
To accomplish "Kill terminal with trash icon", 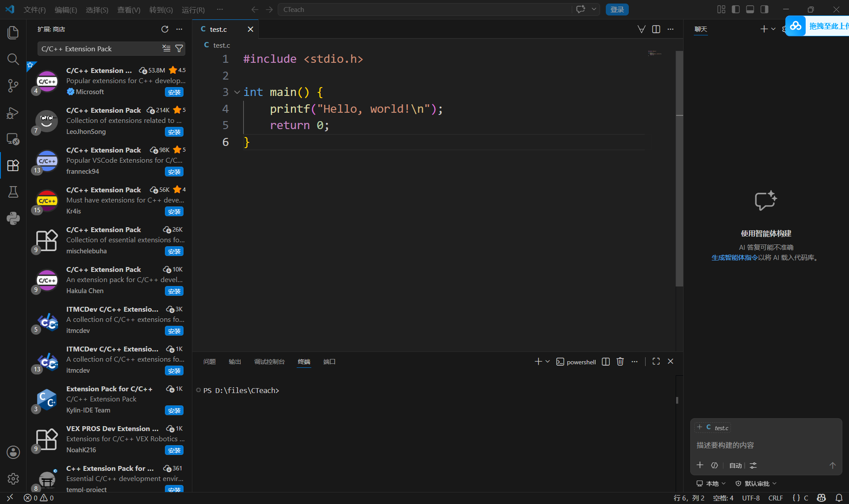I will (620, 362).
